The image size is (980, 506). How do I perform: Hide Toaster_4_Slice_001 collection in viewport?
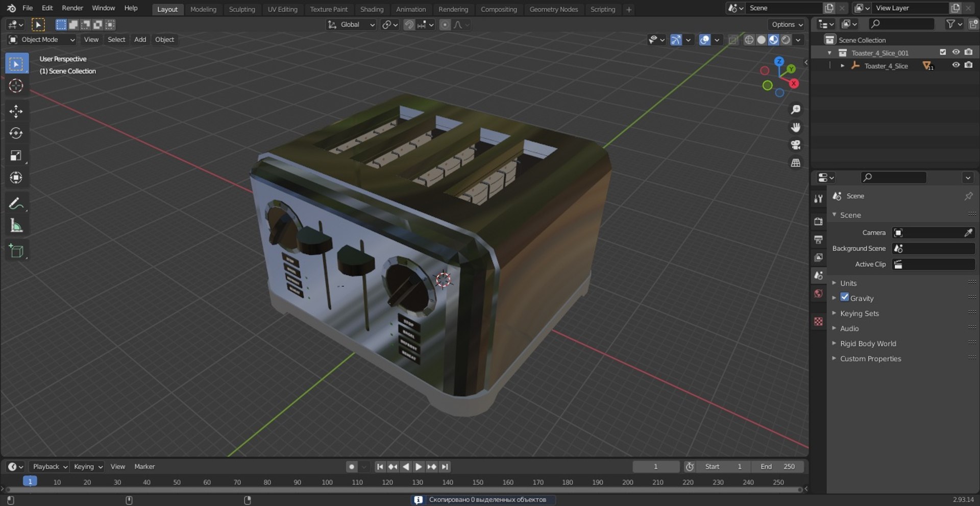[x=956, y=52]
